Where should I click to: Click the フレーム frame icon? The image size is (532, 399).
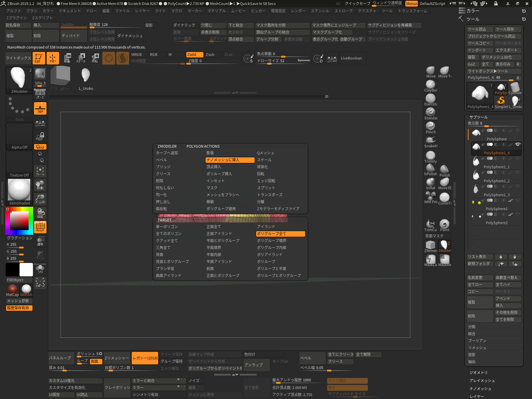(40, 171)
